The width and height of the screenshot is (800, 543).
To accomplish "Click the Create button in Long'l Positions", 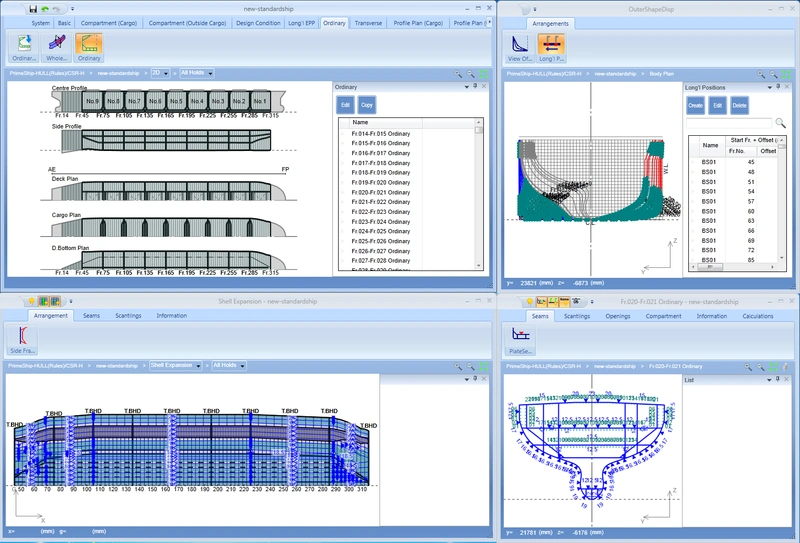I will tap(695, 104).
